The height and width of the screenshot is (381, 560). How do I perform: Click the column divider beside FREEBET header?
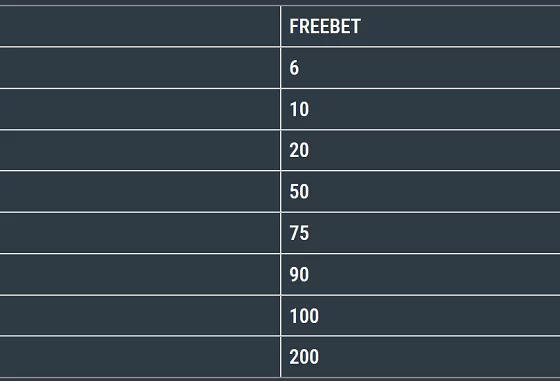[281, 26]
